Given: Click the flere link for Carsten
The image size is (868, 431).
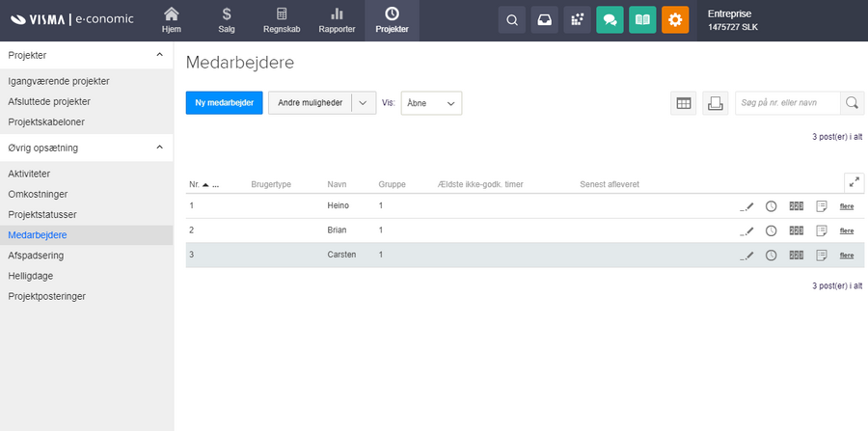Looking at the screenshot, I should 846,256.
